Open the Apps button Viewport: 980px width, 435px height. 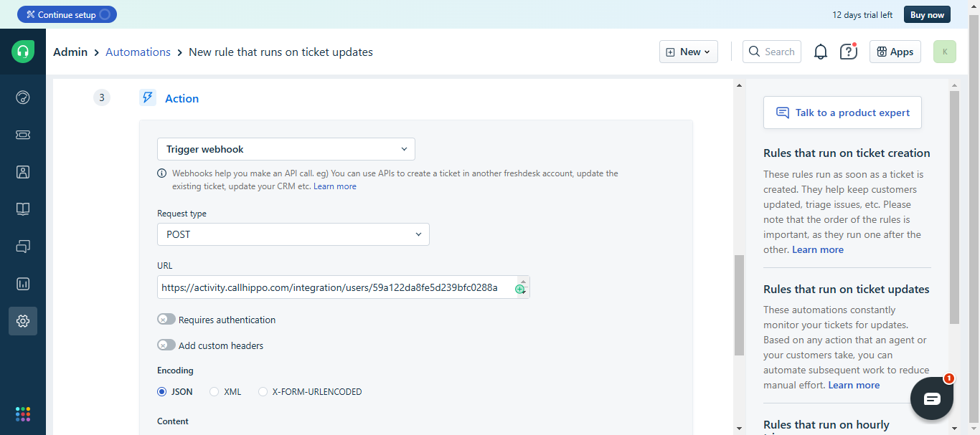pyautogui.click(x=895, y=52)
